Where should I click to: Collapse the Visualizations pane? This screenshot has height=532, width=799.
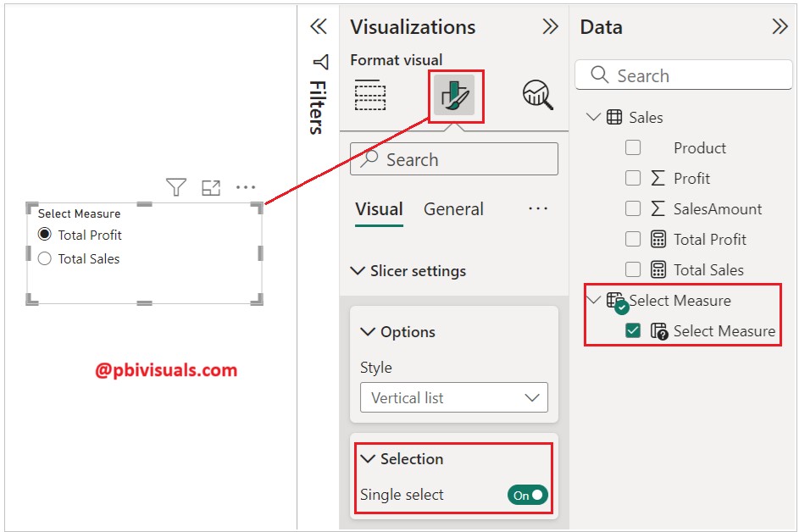pos(551,26)
